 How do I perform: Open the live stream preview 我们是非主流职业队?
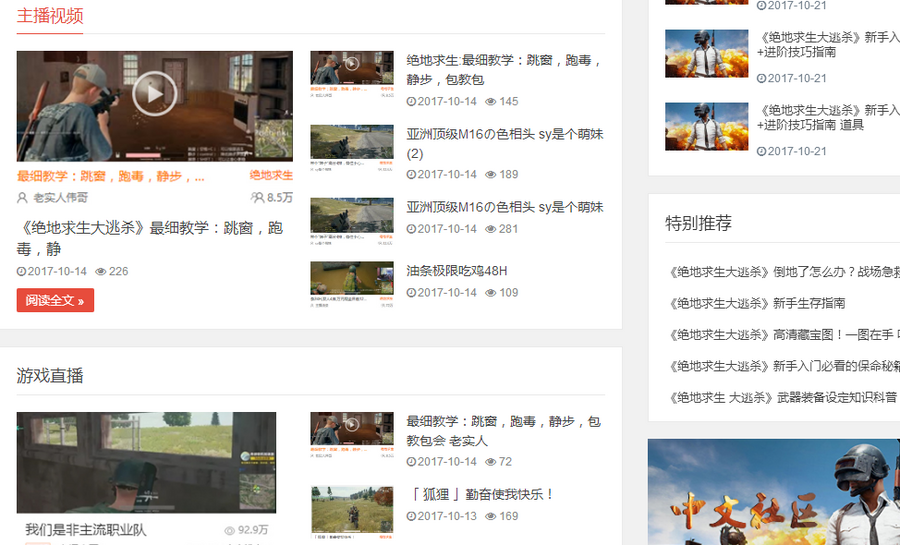(146, 462)
